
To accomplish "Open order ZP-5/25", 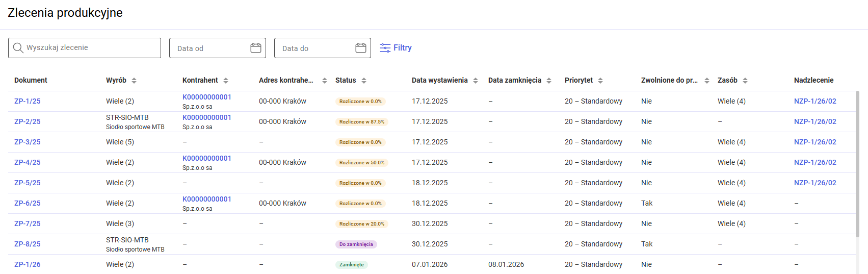I will tap(28, 183).
